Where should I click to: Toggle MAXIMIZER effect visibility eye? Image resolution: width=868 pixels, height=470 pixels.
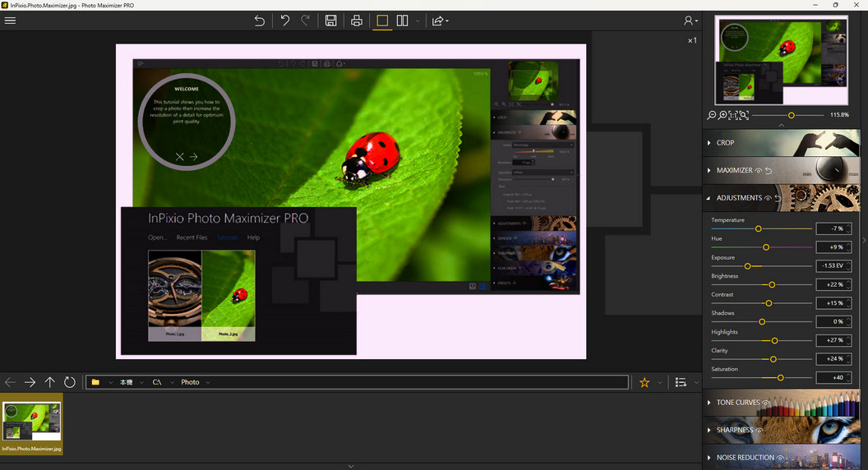(759, 171)
